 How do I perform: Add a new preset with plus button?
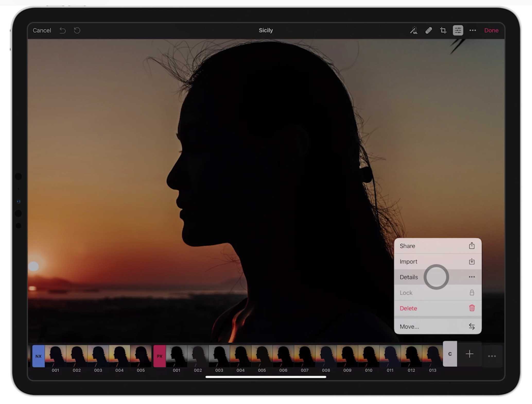(x=469, y=354)
